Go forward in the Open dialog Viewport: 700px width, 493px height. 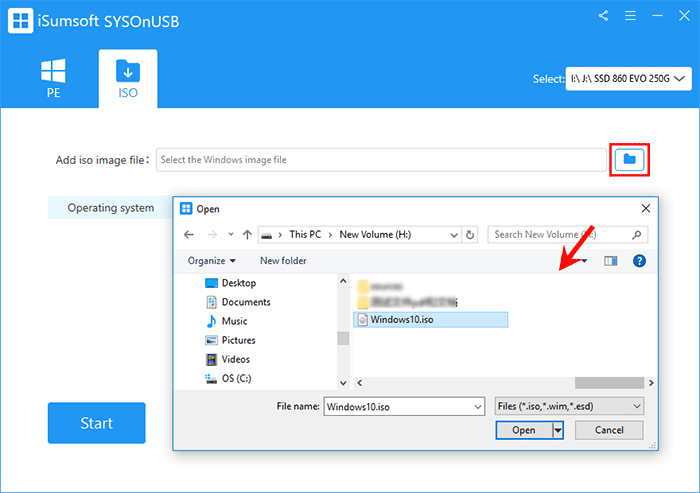click(212, 234)
